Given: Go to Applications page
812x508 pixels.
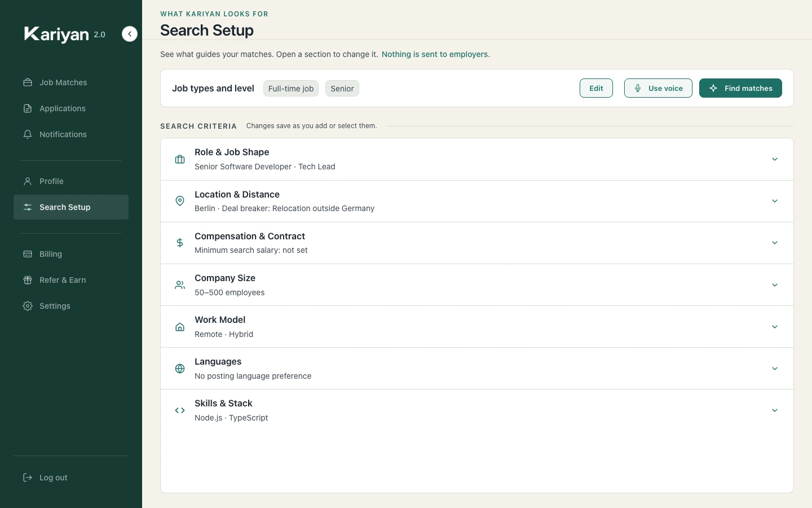Looking at the screenshot, I should point(71,108).
